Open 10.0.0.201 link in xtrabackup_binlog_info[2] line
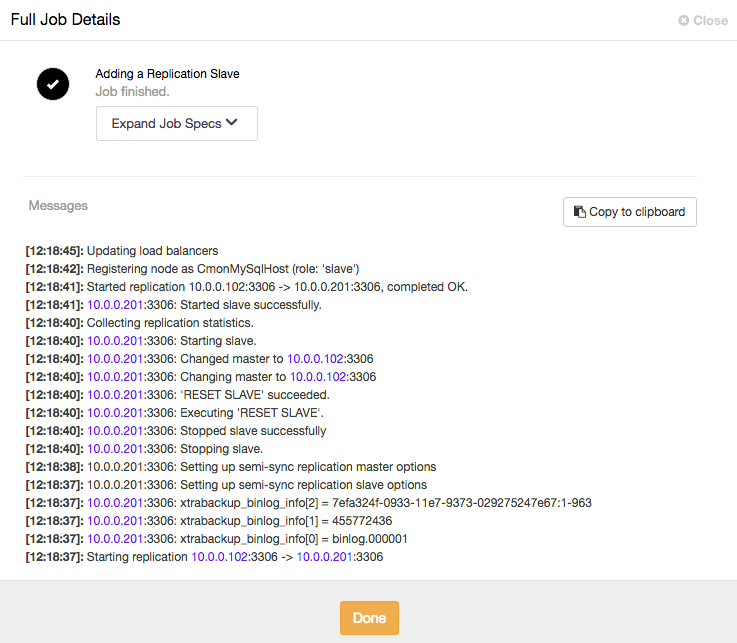The width and height of the screenshot is (737, 643). [x=115, y=503]
